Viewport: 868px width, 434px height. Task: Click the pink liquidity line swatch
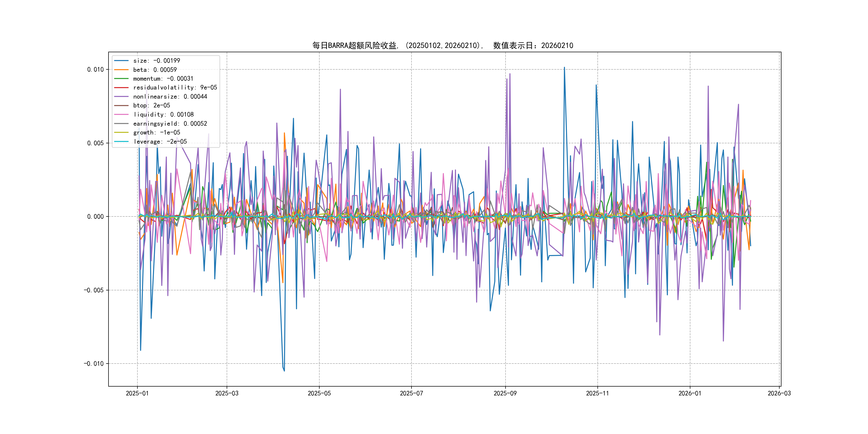[121, 115]
